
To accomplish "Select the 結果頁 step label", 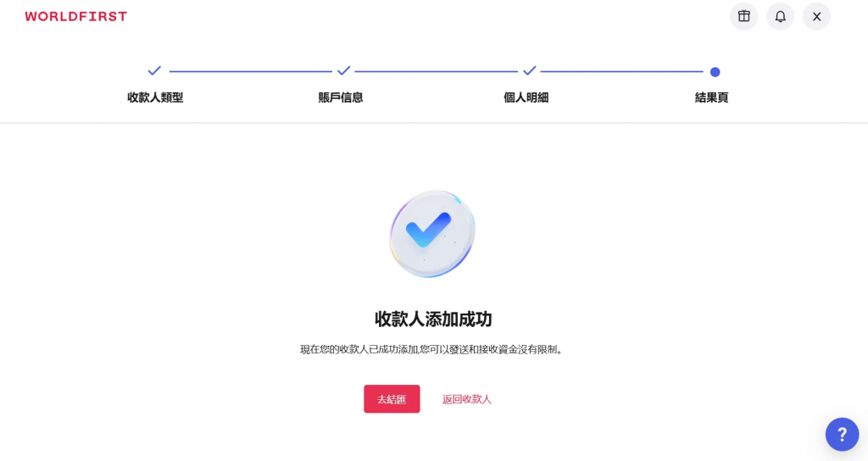I will coord(711,97).
